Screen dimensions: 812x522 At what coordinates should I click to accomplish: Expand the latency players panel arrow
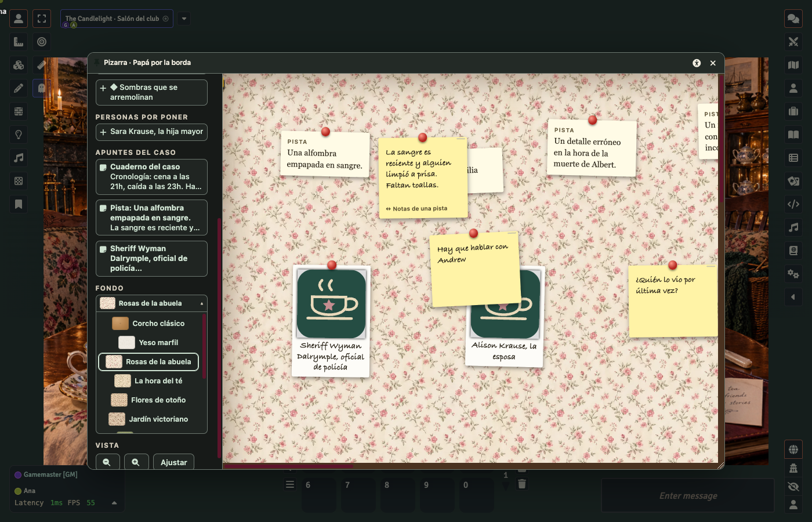114,503
